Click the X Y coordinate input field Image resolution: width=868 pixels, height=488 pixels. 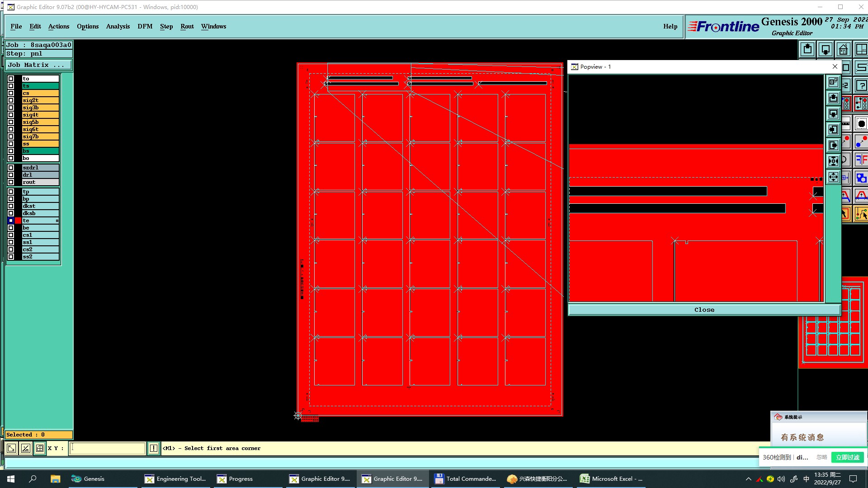[x=107, y=448]
